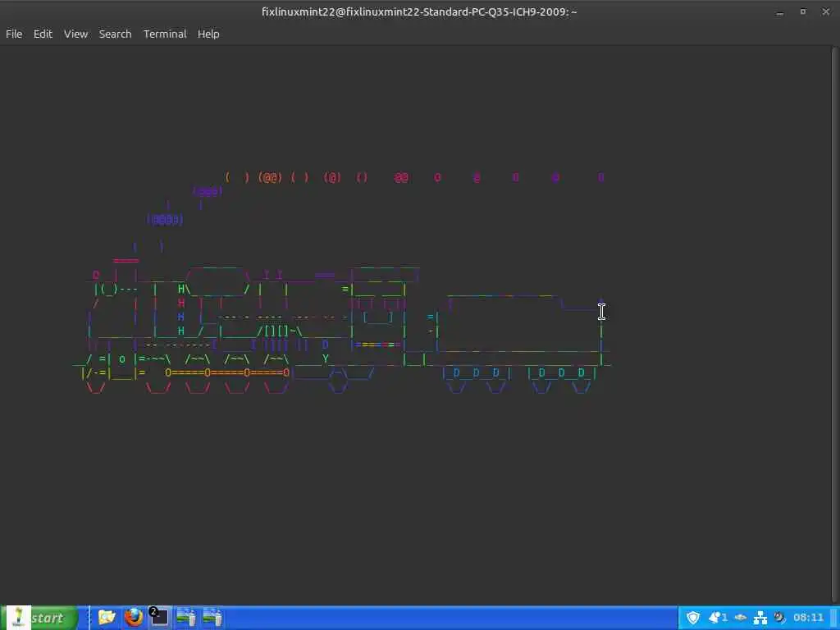Open the file manager folder icon in taskbar
The image size is (840, 630).
click(107, 617)
